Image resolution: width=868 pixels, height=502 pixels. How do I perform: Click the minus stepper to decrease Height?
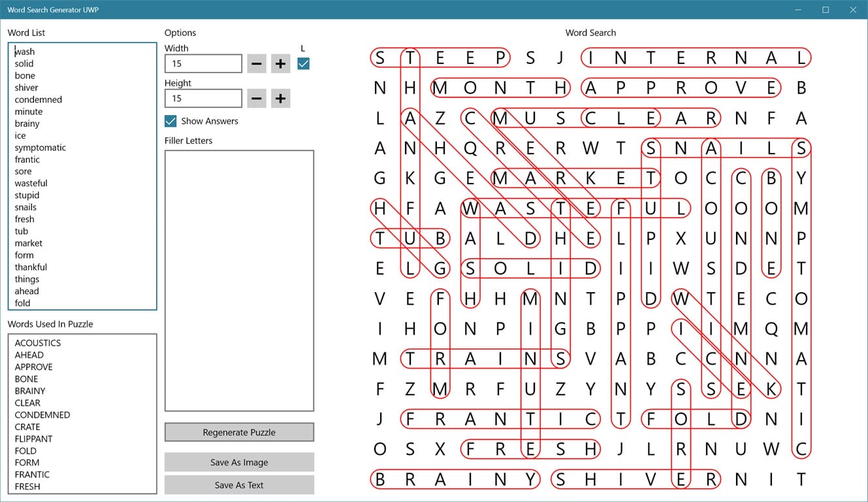coord(256,98)
